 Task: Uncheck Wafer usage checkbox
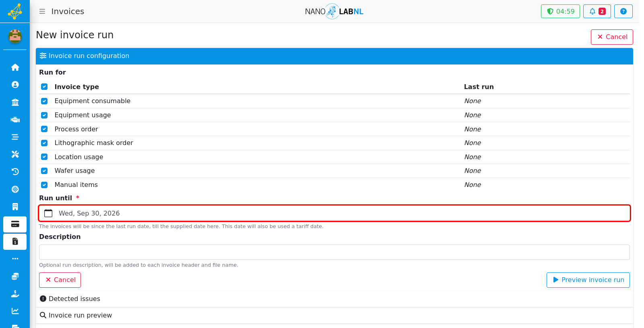tap(44, 171)
